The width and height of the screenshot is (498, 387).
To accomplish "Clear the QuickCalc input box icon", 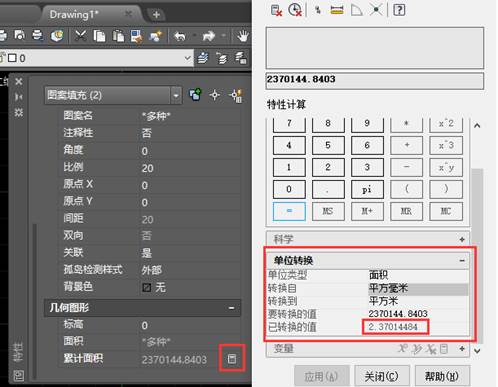I will pos(276,10).
